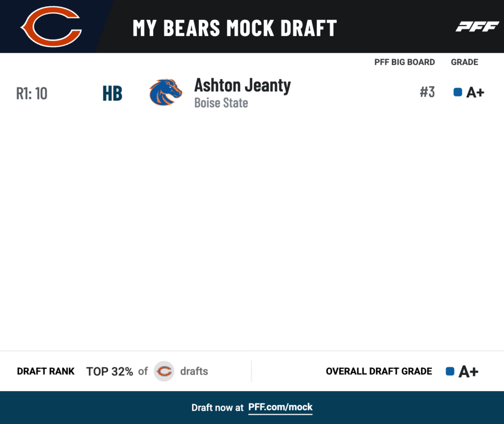The width and height of the screenshot is (504, 424).
Task: Open the PFF.com/mock link
Action: pos(280,407)
